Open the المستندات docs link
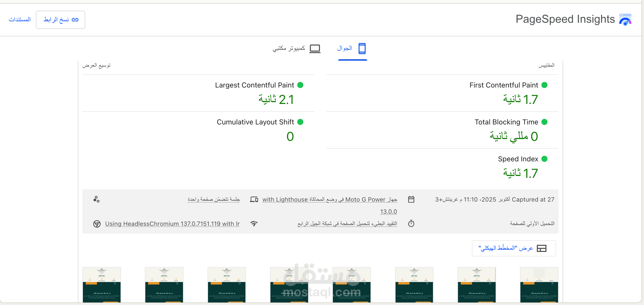 pos(20,19)
